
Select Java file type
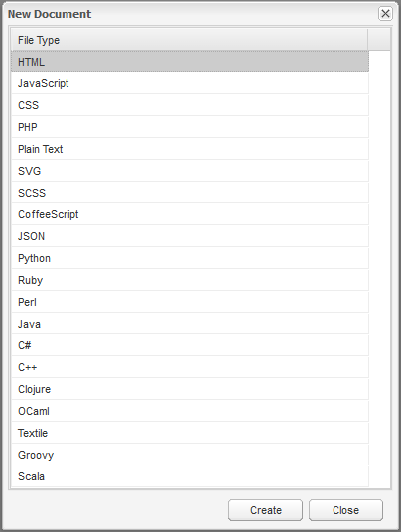[190, 324]
